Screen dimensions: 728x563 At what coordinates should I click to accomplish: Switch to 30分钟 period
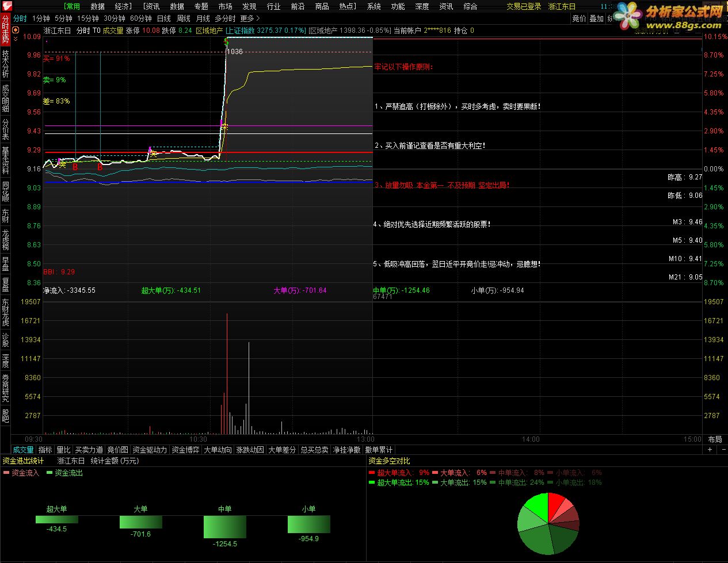pyautogui.click(x=115, y=18)
